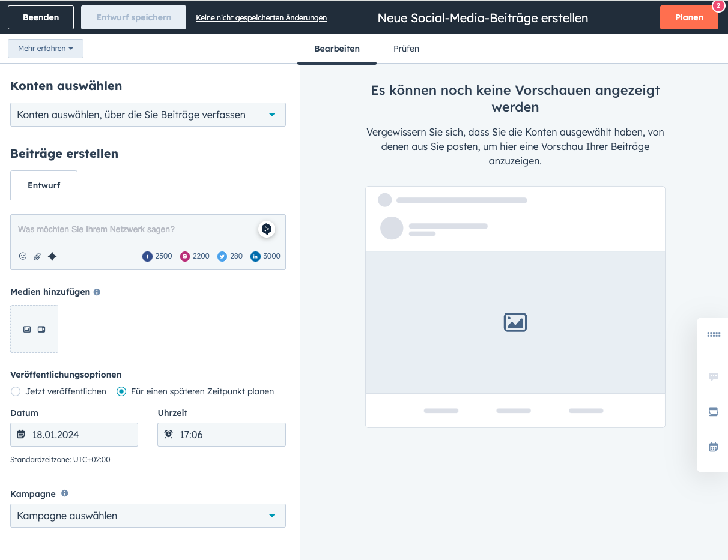Viewport: 728px width, 560px height.
Task: Open the chat bubble icon on the sidebar
Action: pyautogui.click(x=713, y=376)
